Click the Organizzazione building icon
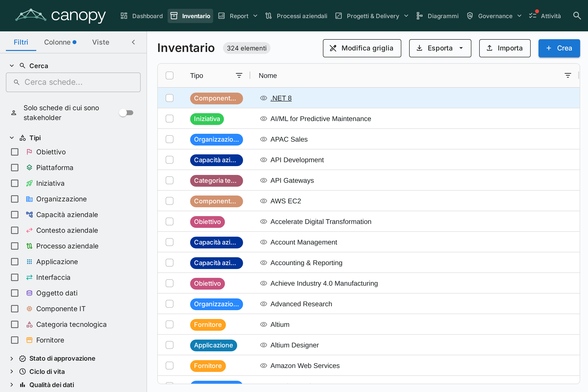 point(29,199)
